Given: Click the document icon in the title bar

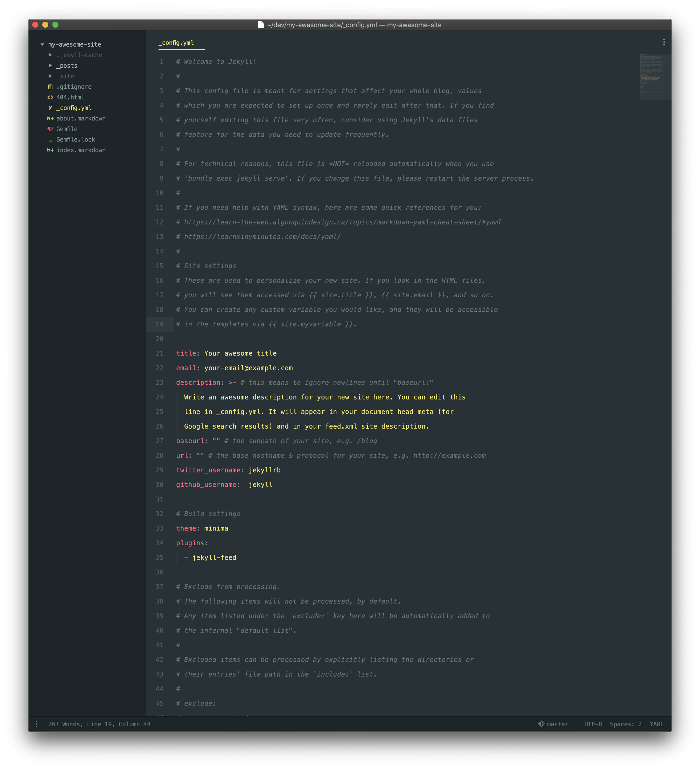Looking at the screenshot, I should (x=261, y=25).
